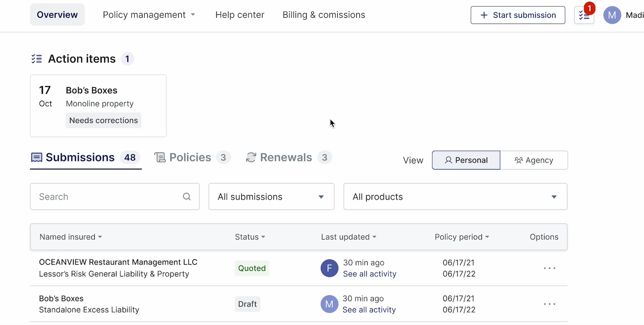Image resolution: width=644 pixels, height=325 pixels.
Task: Switch view to Personal
Action: pos(466,160)
